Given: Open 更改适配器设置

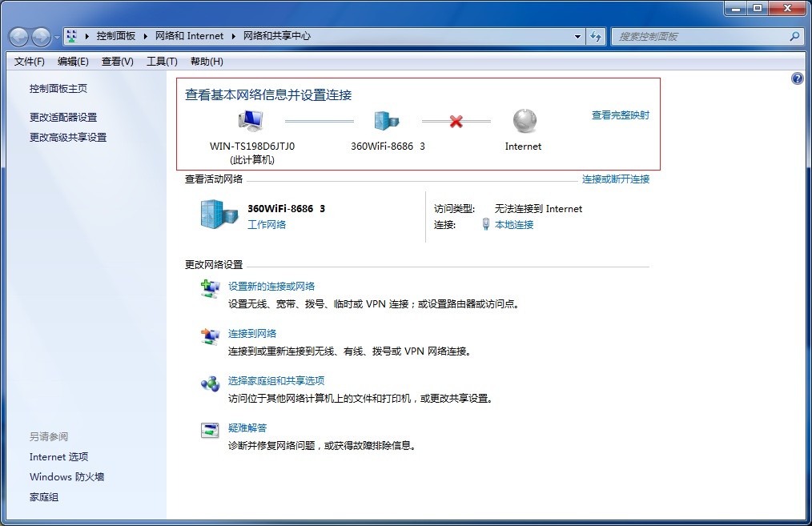Looking at the screenshot, I should [x=63, y=117].
